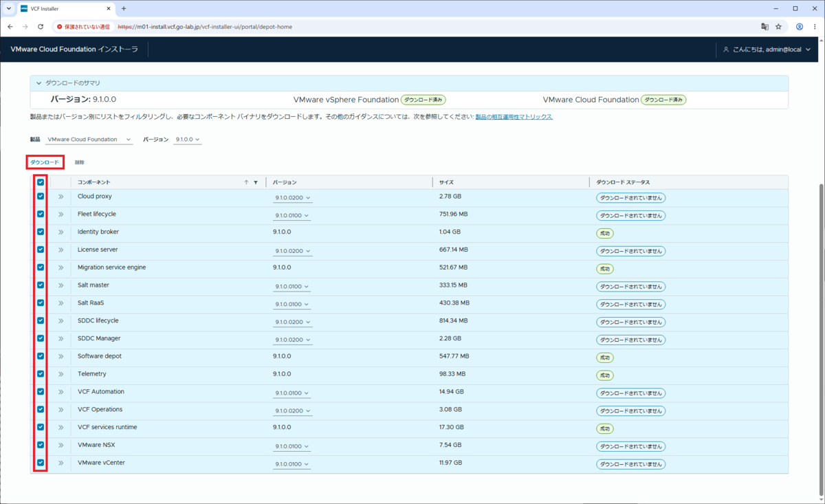The width and height of the screenshot is (825, 504).
Task: Expand details for VMware vCenter row
Action: point(60,463)
